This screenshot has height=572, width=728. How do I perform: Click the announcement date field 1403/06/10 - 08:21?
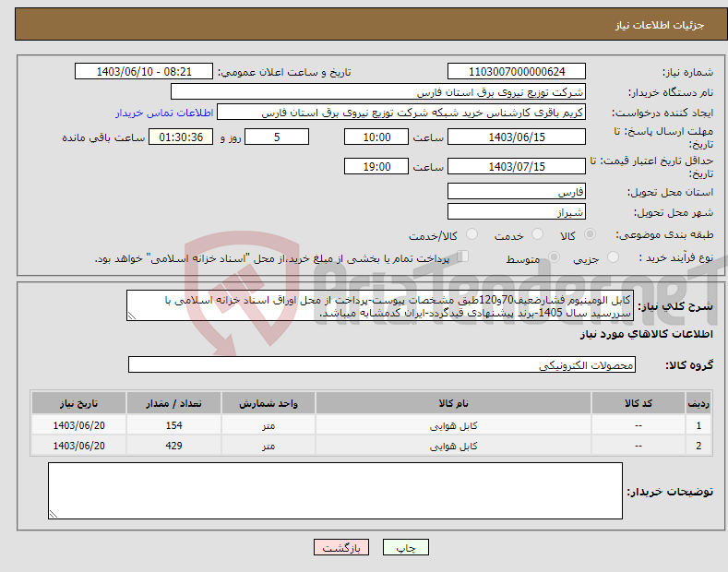click(x=144, y=72)
